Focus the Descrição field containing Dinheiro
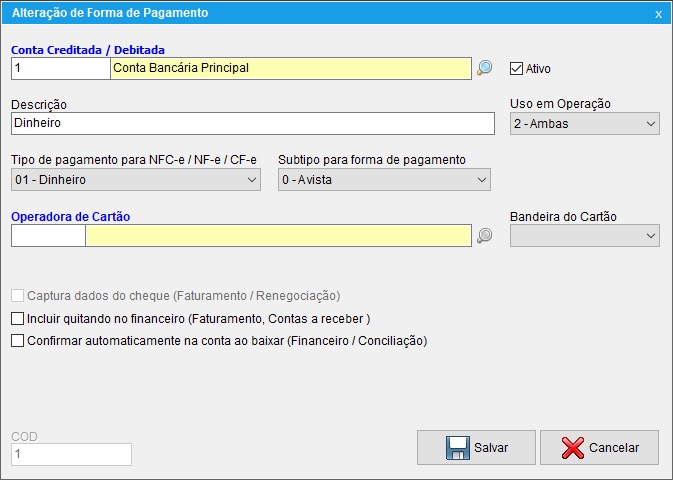This screenshot has height=480, width=673. [x=253, y=124]
